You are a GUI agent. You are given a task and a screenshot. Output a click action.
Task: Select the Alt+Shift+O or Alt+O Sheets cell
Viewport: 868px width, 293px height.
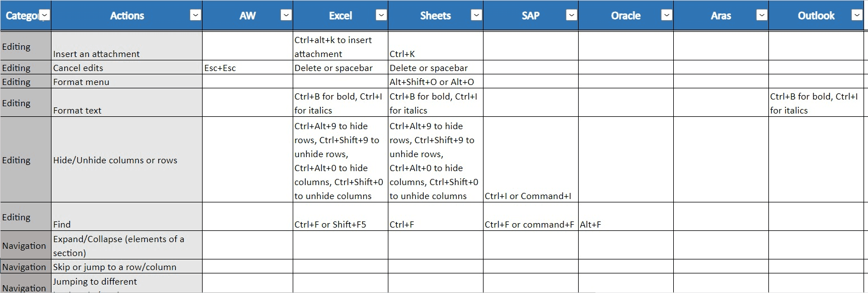pyautogui.click(x=435, y=82)
